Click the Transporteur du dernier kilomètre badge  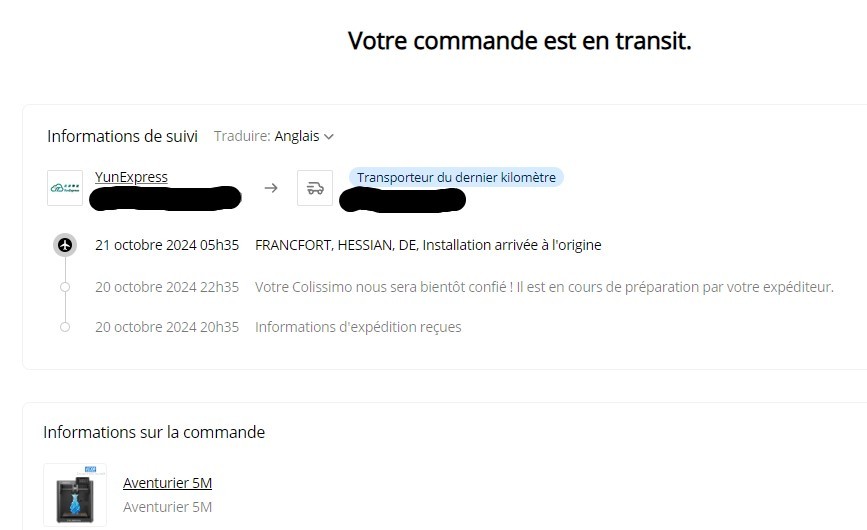click(457, 177)
